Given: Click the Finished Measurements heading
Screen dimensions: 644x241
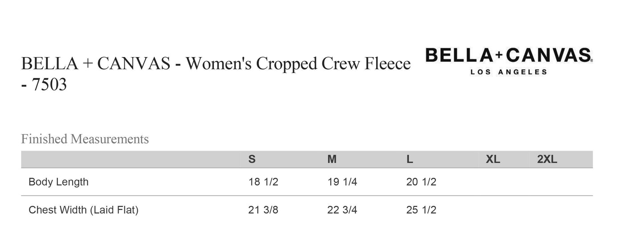Looking at the screenshot, I should pyautogui.click(x=85, y=139).
